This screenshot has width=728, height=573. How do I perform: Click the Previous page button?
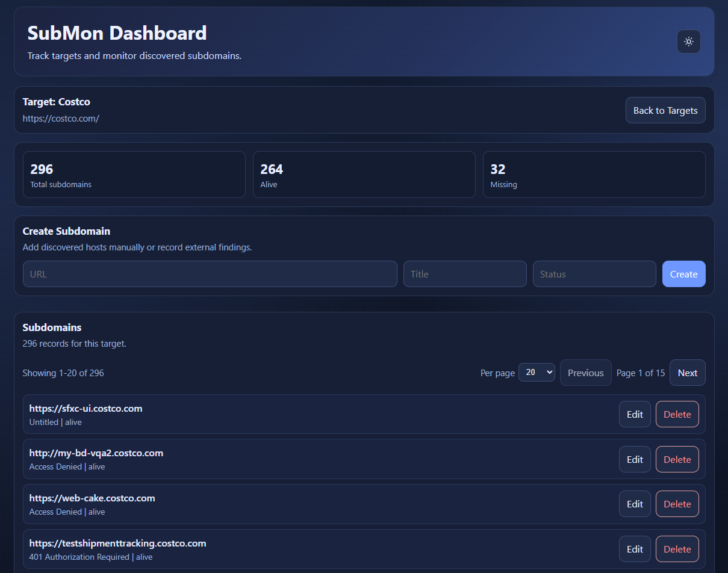click(x=586, y=373)
